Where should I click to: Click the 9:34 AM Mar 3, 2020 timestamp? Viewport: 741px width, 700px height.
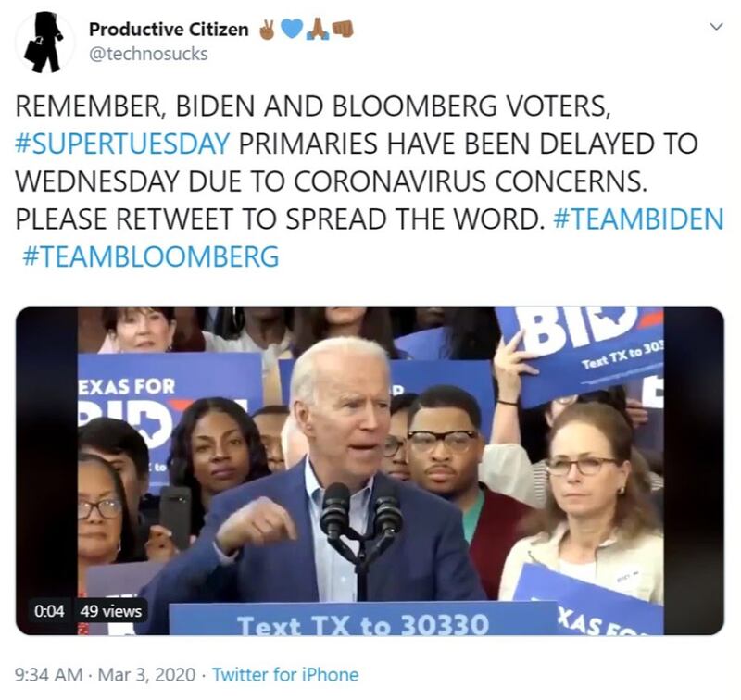click(x=106, y=674)
